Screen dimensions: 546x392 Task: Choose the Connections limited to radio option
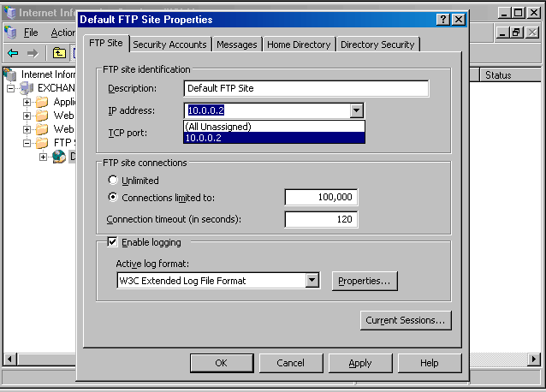113,198
